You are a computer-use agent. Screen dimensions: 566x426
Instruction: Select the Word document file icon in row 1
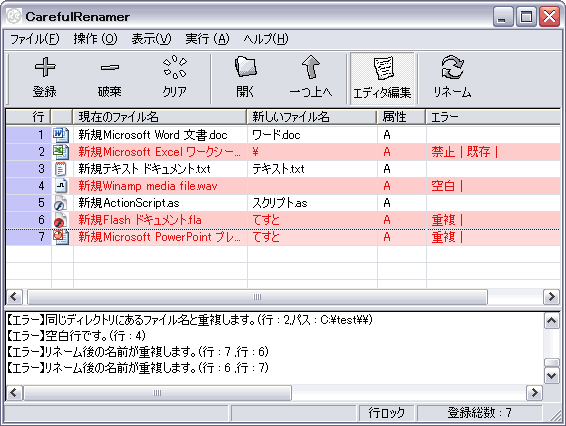point(60,135)
